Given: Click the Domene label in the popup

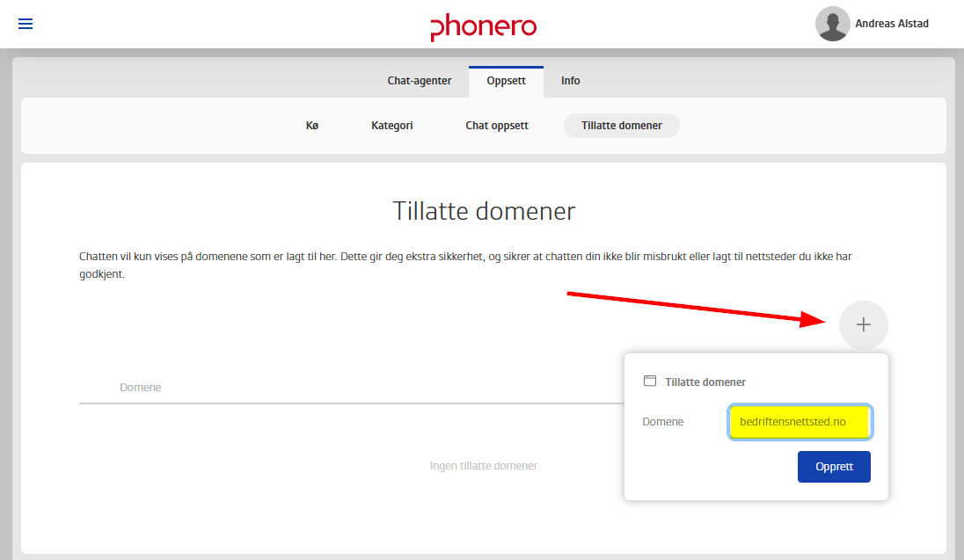Looking at the screenshot, I should tap(663, 422).
